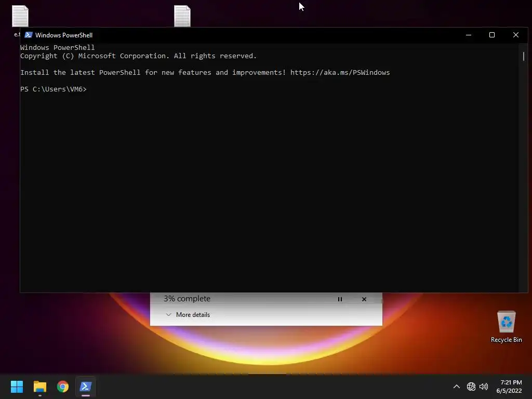Image resolution: width=532 pixels, height=399 pixels.
Task: Click the "Windows PowerShell" title text
Action: click(x=64, y=35)
